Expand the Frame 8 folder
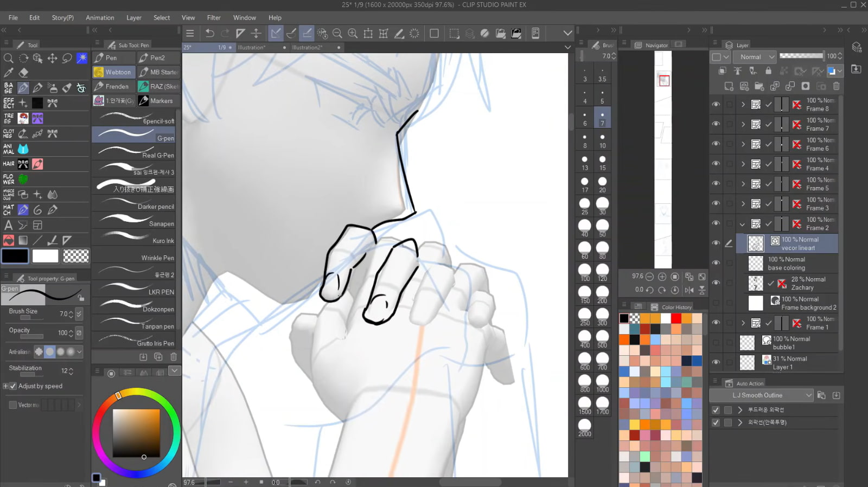Screen dimensions: 868x487 (x=743, y=104)
